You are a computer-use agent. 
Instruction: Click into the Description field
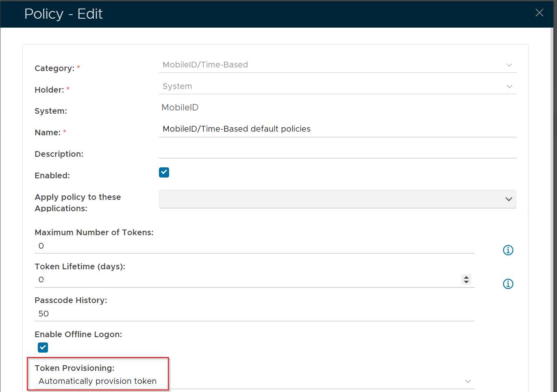coord(337,151)
